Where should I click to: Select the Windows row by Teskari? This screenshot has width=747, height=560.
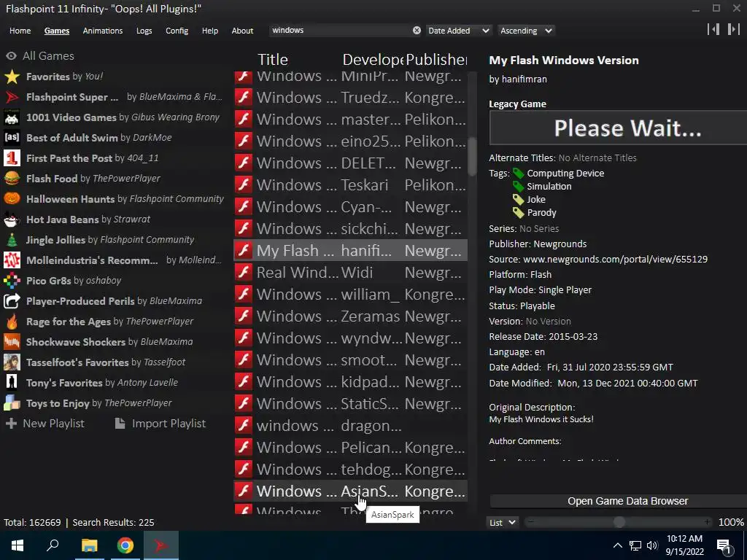click(350, 184)
